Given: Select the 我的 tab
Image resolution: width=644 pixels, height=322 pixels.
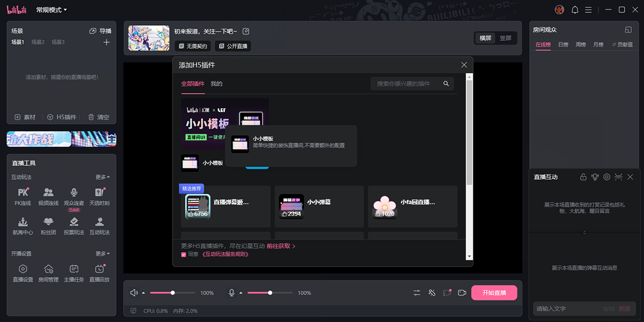Looking at the screenshot, I should point(216,84).
